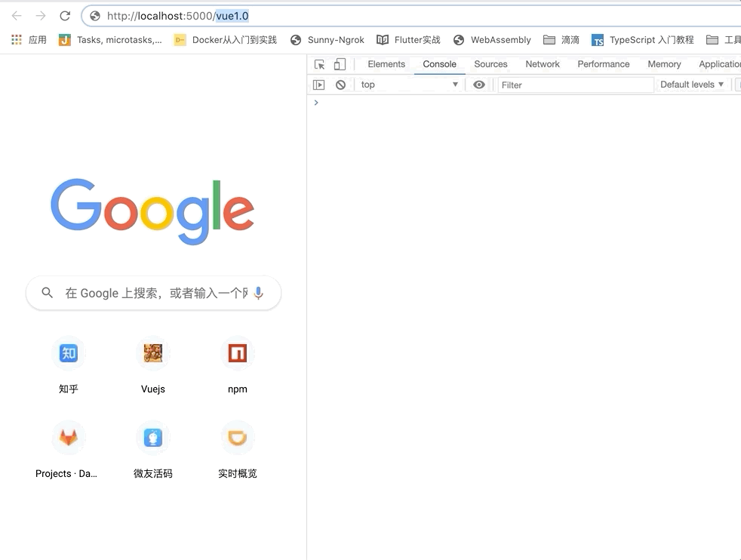
Task: Click the magnifier icon in search box
Action: pyautogui.click(x=47, y=293)
